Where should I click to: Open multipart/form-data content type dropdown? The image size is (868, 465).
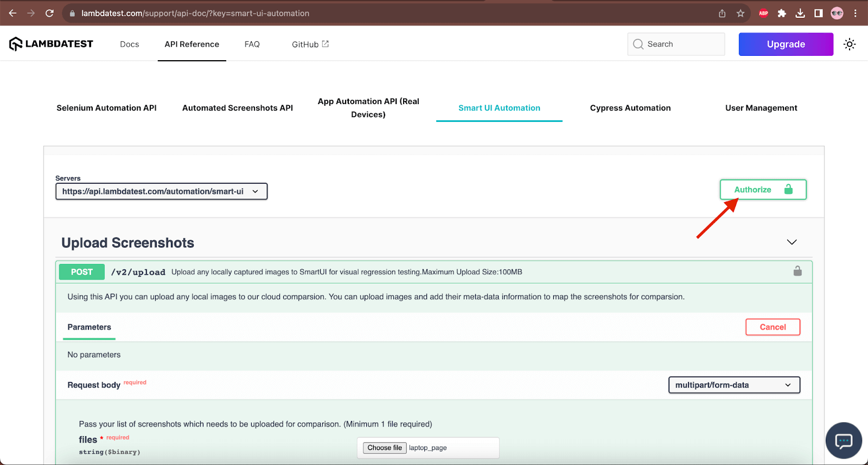[734, 385]
